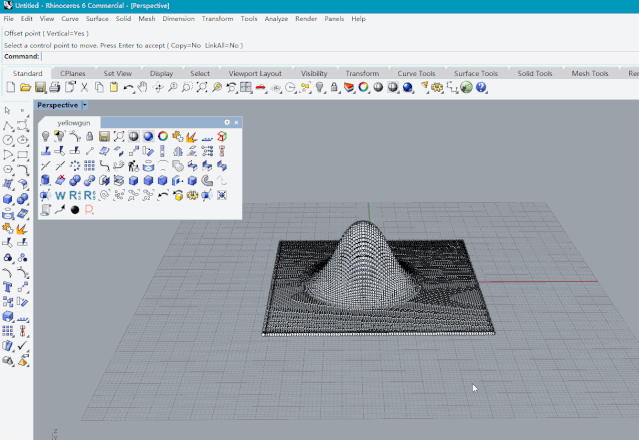Image resolution: width=639 pixels, height=440 pixels.
Task: Click the Print icon in the Standard toolbar
Action: coord(55,87)
